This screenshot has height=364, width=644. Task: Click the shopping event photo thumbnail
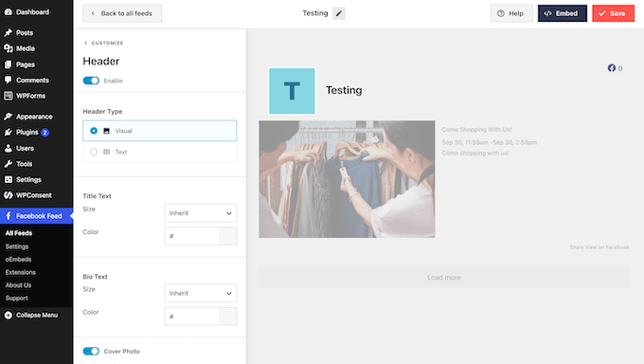pos(347,179)
